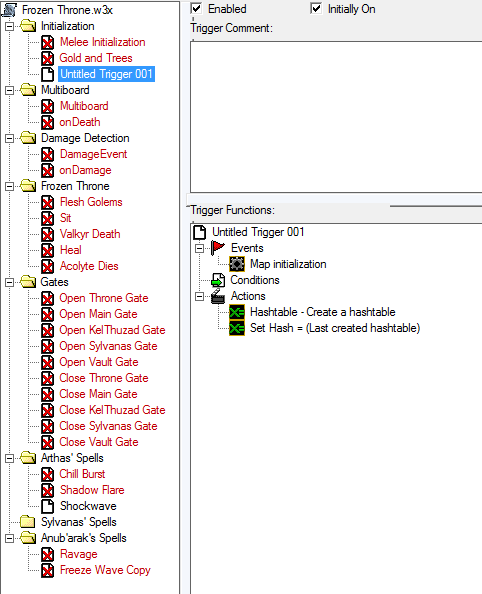Click the red flag Events icon

point(218,248)
